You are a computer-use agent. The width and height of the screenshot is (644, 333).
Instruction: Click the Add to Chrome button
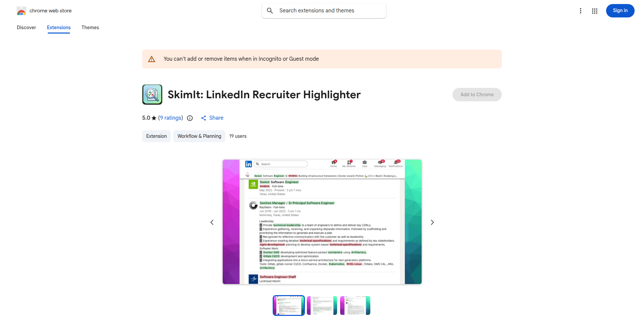[477, 95]
